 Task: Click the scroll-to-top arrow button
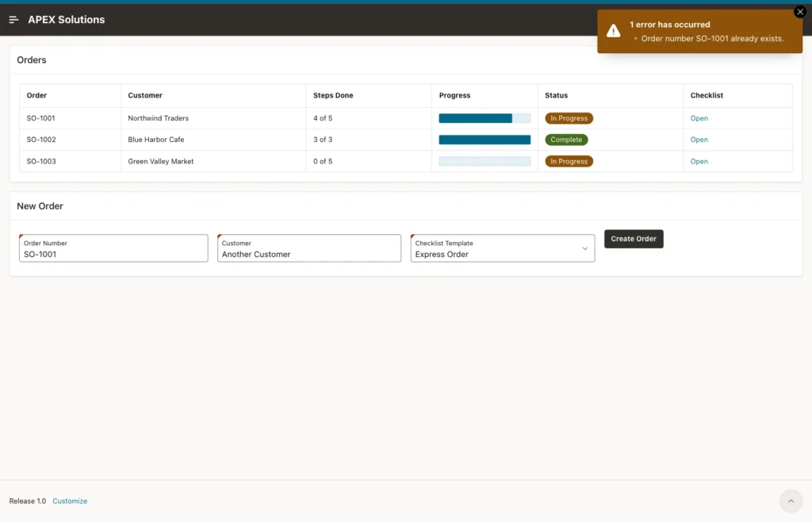(x=791, y=501)
